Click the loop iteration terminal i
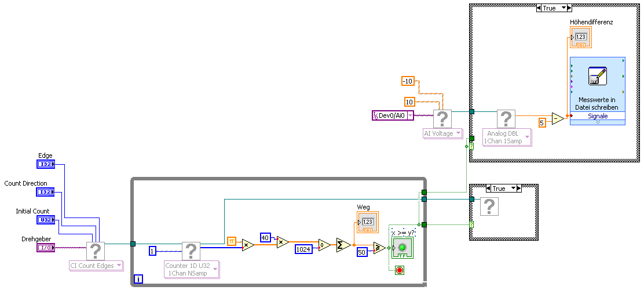The image size is (644, 290). [138, 280]
